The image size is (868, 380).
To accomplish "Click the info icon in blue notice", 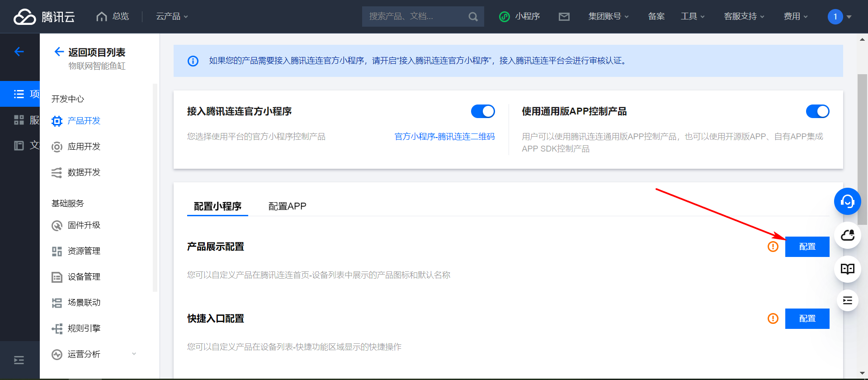I will (193, 61).
